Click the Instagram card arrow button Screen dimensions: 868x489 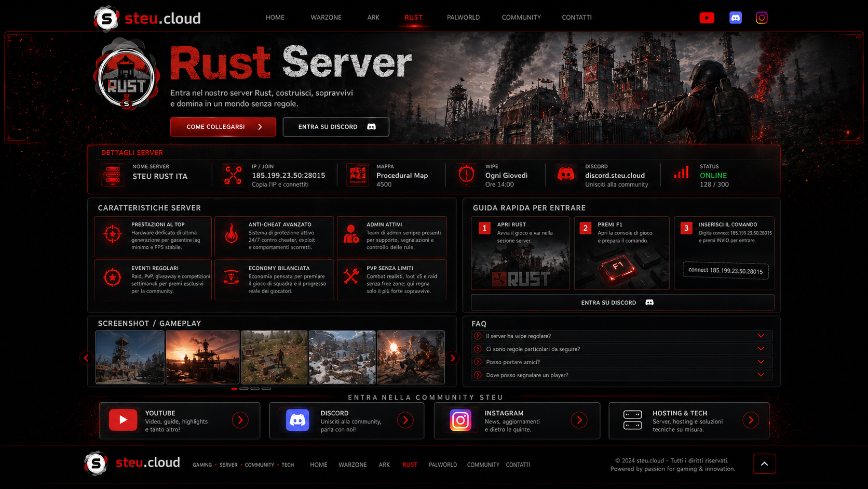579,420
